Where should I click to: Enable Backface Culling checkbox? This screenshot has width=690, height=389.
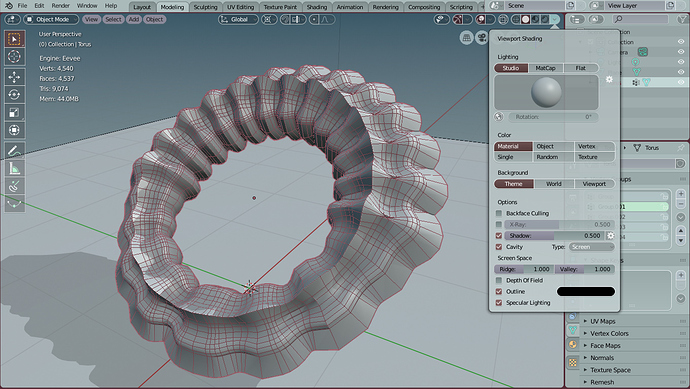click(x=499, y=213)
